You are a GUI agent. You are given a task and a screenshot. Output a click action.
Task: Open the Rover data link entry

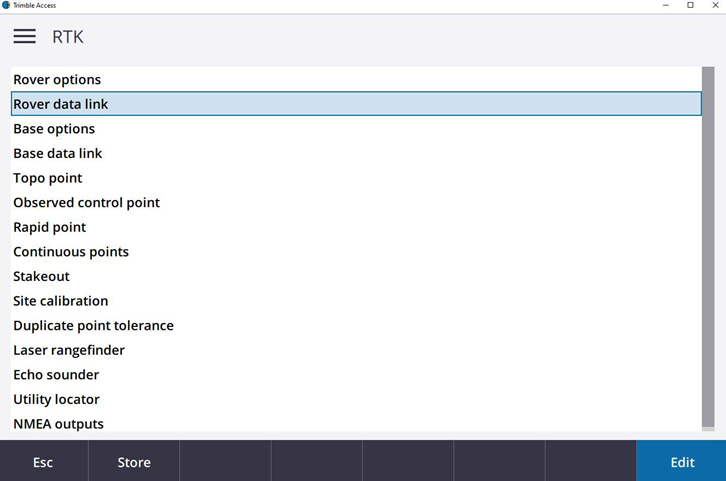tap(61, 104)
